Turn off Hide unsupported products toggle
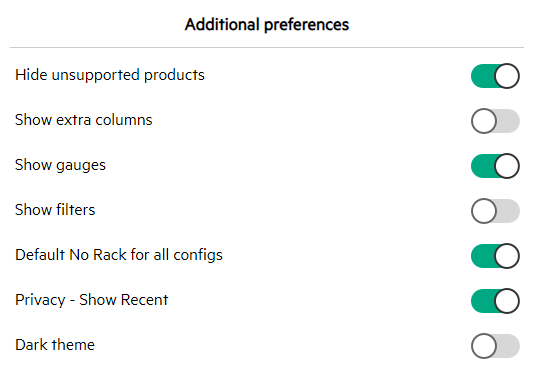 (495, 76)
